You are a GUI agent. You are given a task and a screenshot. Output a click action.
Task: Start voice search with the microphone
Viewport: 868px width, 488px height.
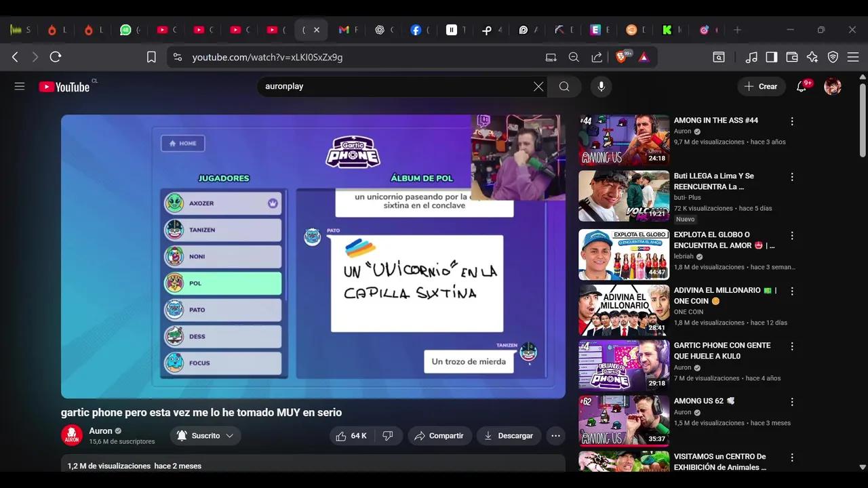pos(601,86)
